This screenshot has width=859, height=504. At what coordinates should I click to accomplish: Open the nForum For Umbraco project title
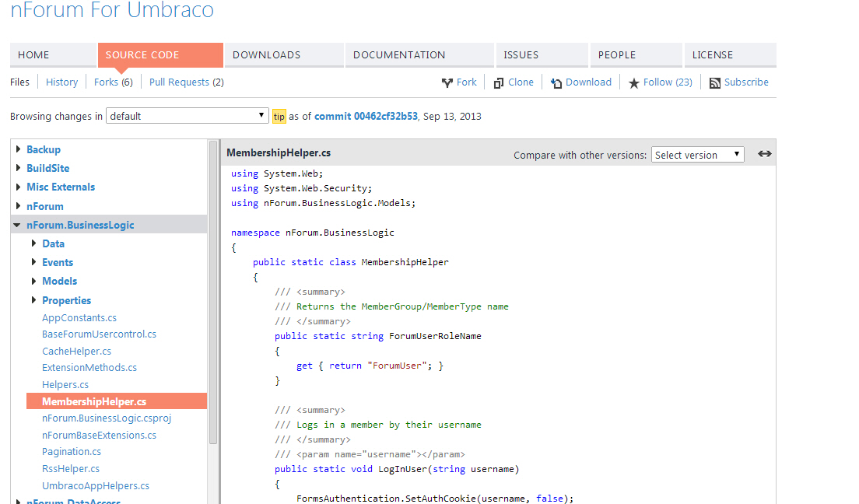coord(112,10)
